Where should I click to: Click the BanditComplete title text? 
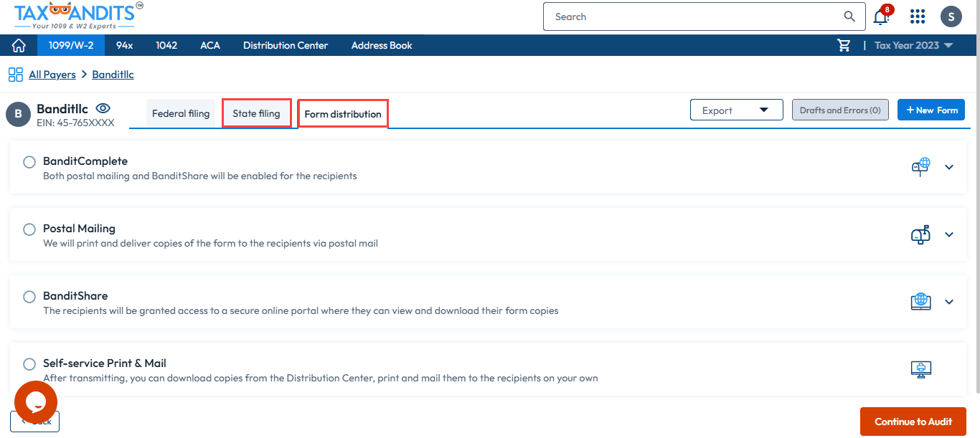point(85,161)
